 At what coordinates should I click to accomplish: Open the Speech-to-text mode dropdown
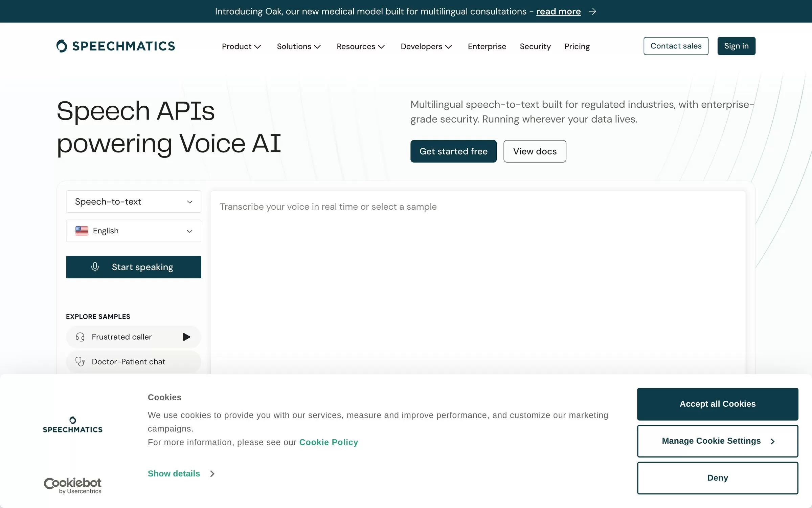[x=134, y=202]
